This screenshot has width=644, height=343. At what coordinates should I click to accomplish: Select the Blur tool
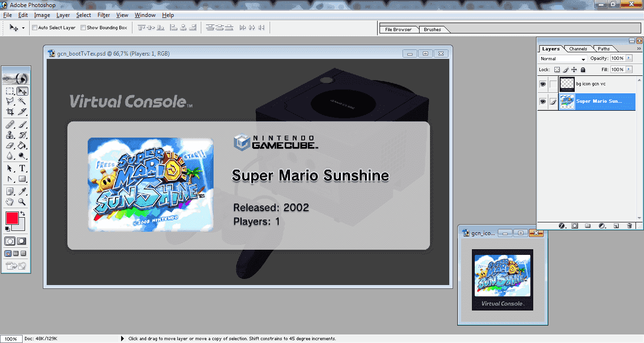pyautogui.click(x=10, y=156)
